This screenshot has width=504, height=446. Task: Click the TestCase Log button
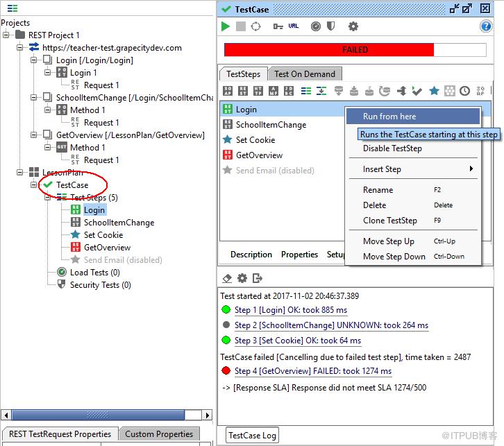(x=252, y=436)
